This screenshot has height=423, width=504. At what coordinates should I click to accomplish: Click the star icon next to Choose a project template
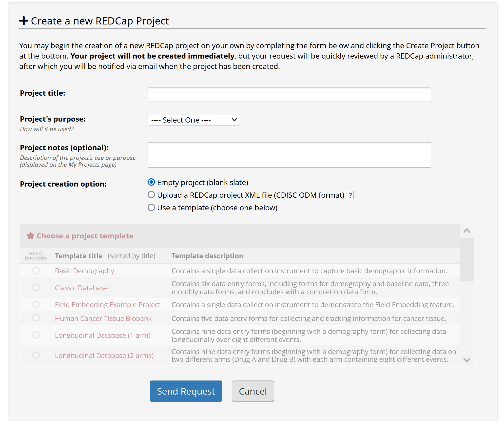[31, 236]
